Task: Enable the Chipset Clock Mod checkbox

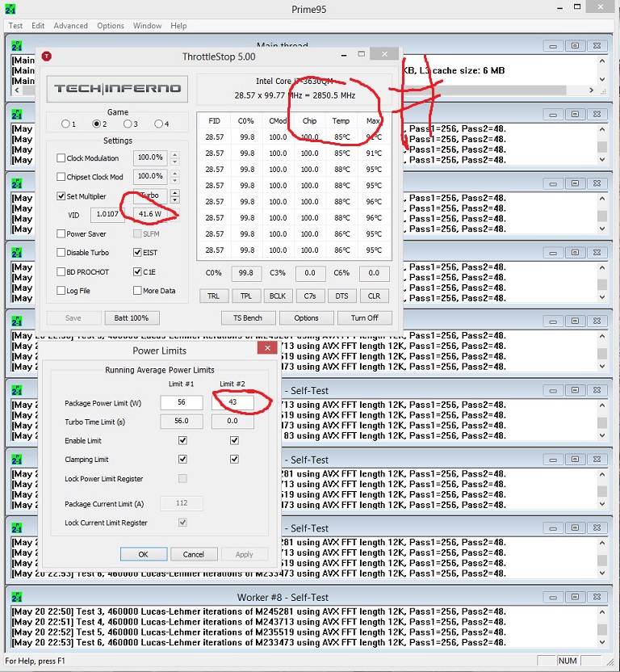Action: point(61,177)
